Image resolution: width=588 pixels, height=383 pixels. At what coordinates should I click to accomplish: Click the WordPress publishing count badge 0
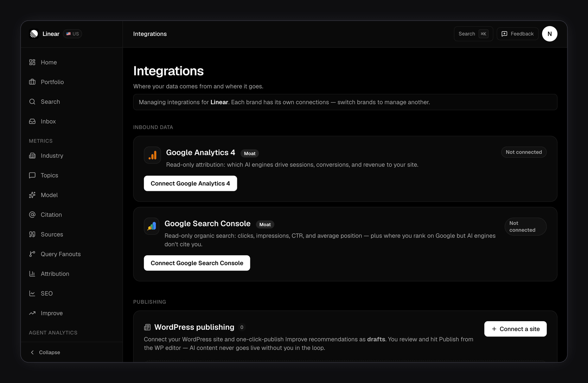(x=242, y=327)
